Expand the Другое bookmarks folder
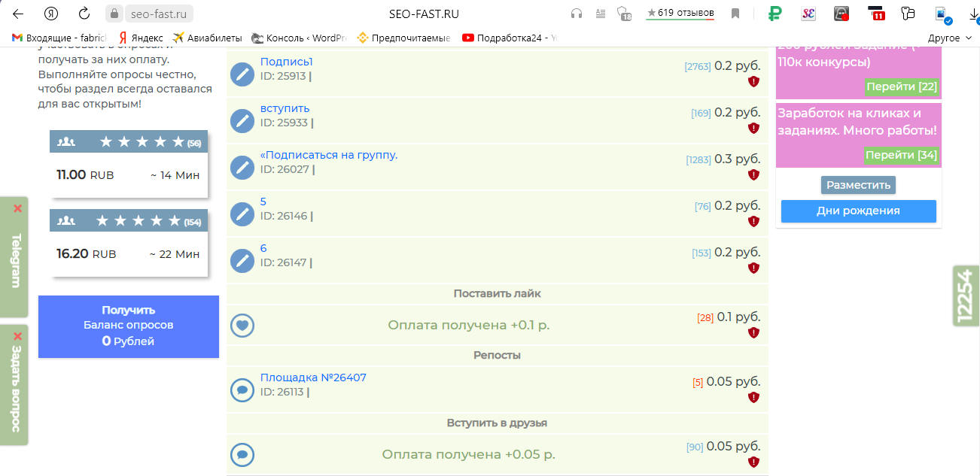980x476 pixels. click(x=948, y=38)
